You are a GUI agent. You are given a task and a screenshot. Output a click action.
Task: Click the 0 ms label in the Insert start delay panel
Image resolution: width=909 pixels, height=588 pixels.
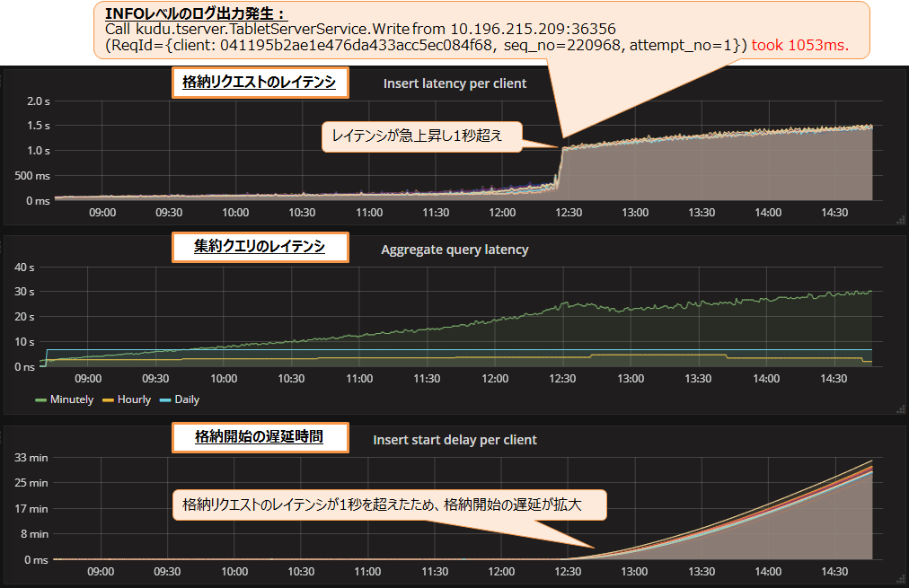pos(36,560)
